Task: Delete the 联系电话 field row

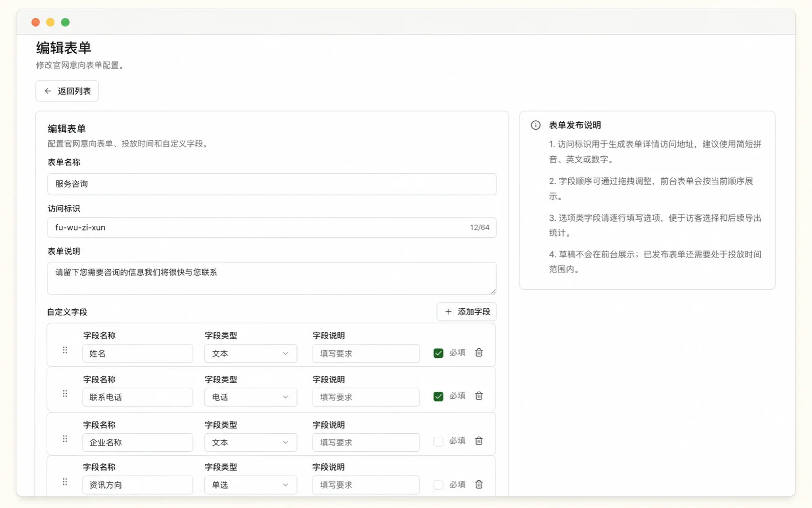Action: click(x=479, y=396)
